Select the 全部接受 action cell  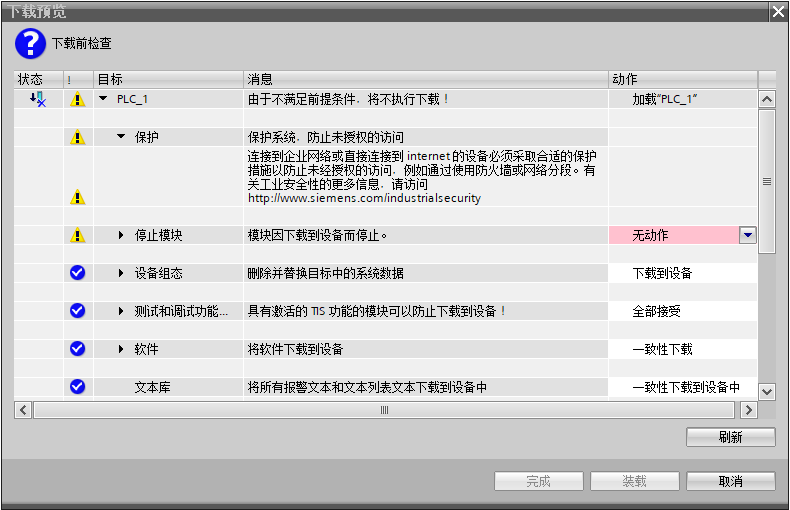coord(683,311)
